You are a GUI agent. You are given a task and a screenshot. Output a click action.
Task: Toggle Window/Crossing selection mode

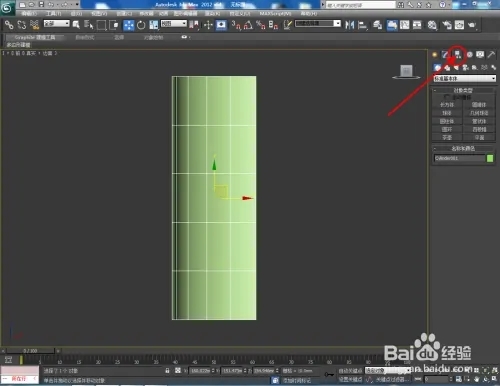(x=114, y=25)
